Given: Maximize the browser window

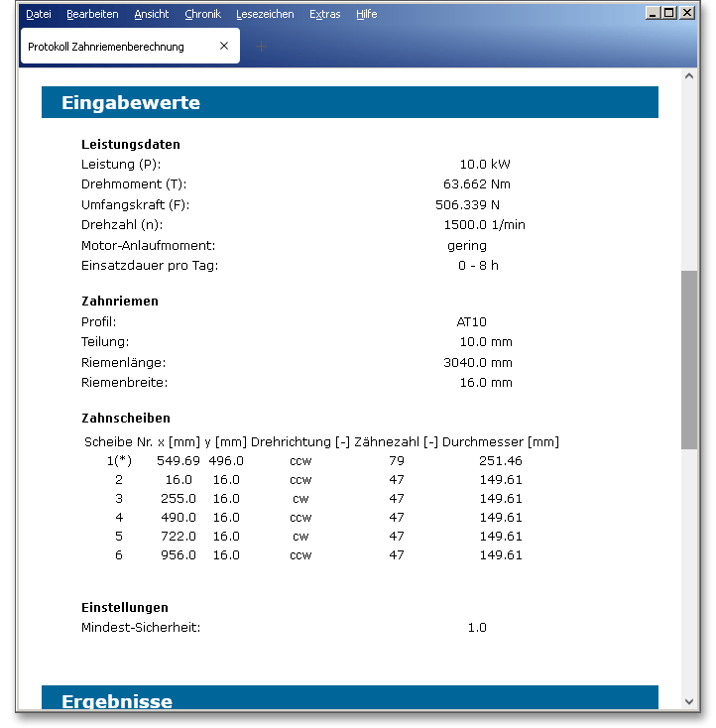Looking at the screenshot, I should pos(669,13).
